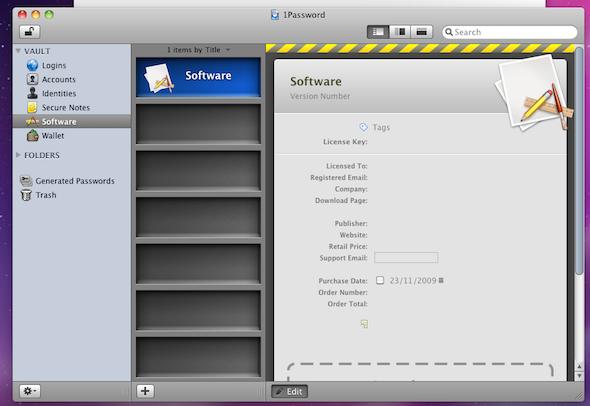Click the License Key label
The height and width of the screenshot is (406, 590).
345,141
